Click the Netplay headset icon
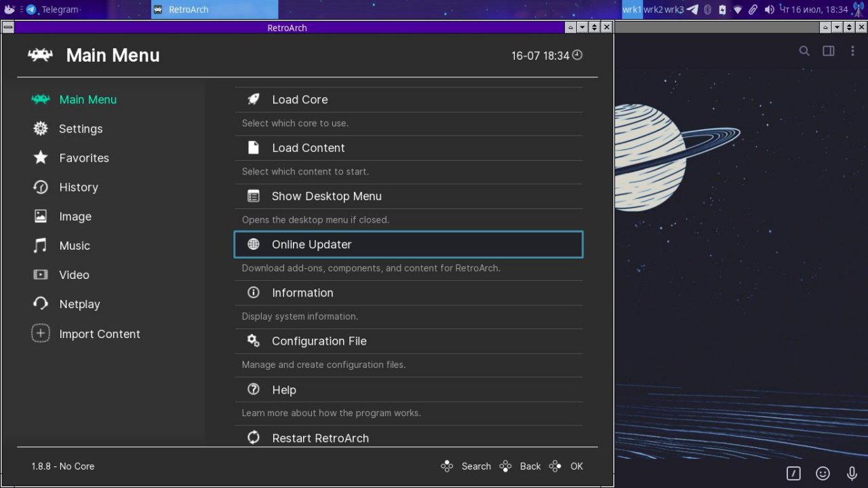Screen dimensions: 868x488 tap(41, 304)
